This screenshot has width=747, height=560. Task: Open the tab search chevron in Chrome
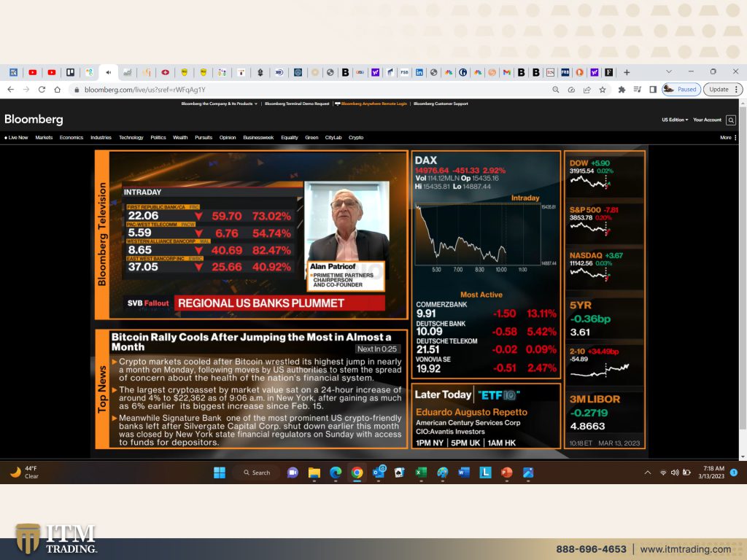(x=669, y=71)
